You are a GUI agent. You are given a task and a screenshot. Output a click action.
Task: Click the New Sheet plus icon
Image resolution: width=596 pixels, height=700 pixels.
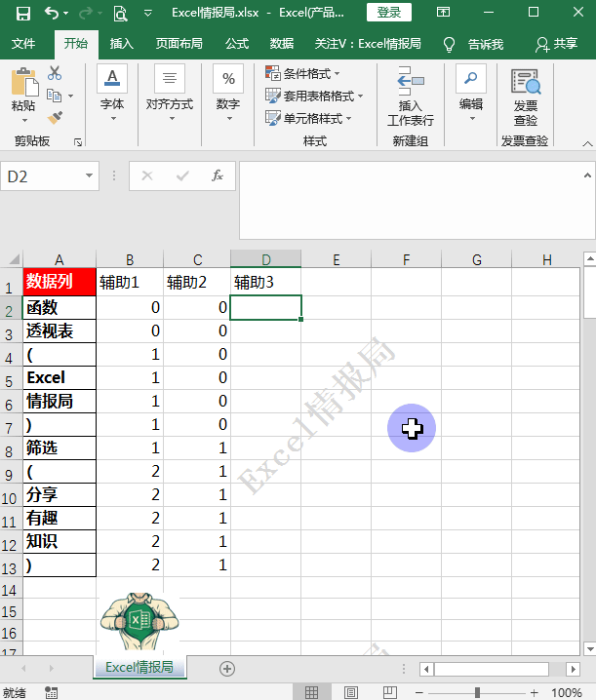pyautogui.click(x=227, y=668)
